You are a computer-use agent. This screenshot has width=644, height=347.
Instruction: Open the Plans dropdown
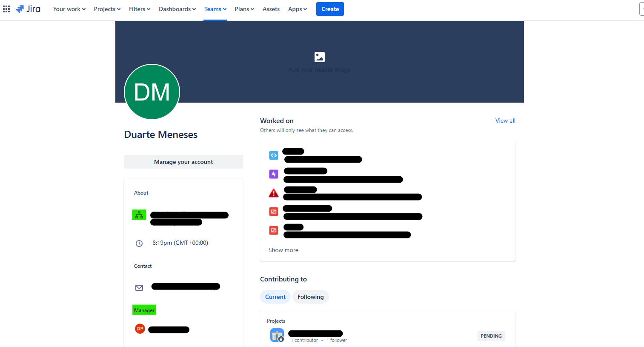(x=244, y=9)
